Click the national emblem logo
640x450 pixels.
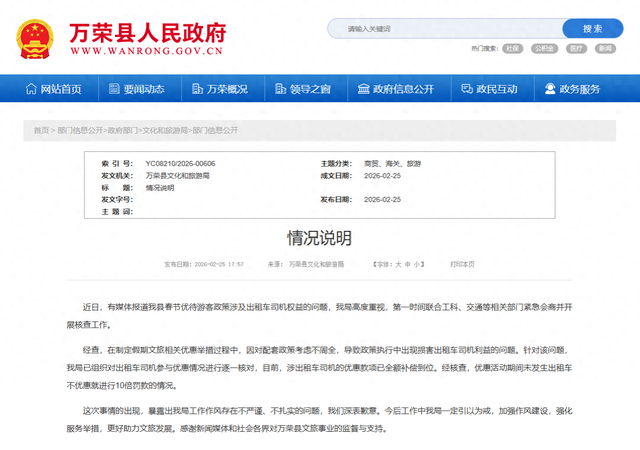point(37,37)
